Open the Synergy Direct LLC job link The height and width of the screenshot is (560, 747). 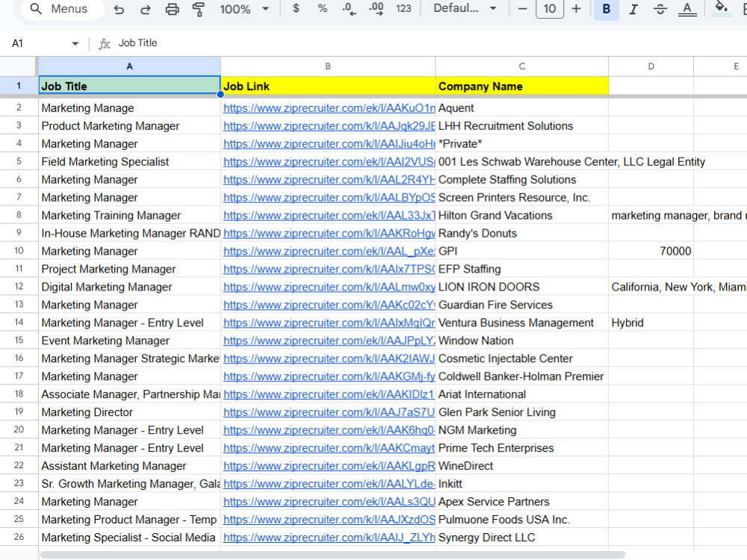pyautogui.click(x=329, y=538)
